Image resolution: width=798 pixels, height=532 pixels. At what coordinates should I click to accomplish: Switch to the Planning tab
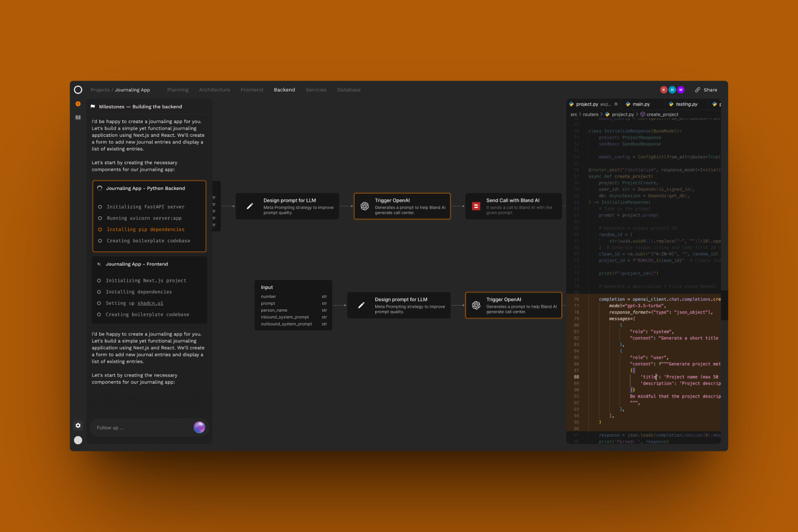(x=178, y=90)
